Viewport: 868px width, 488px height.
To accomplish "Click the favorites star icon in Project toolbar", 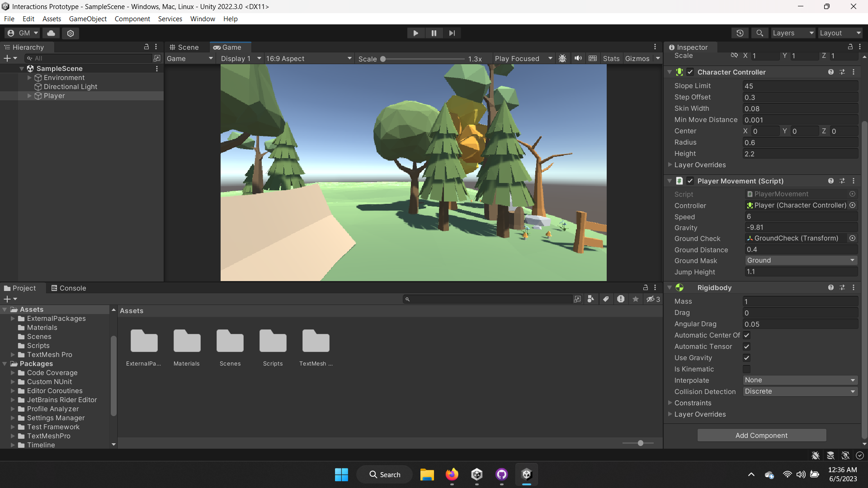I will tap(635, 299).
